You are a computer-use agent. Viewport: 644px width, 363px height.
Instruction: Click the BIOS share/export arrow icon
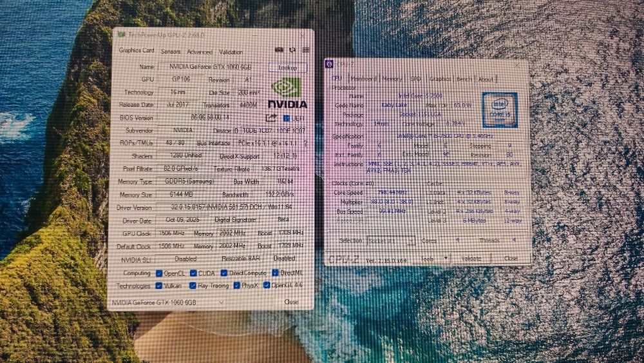coord(270,119)
